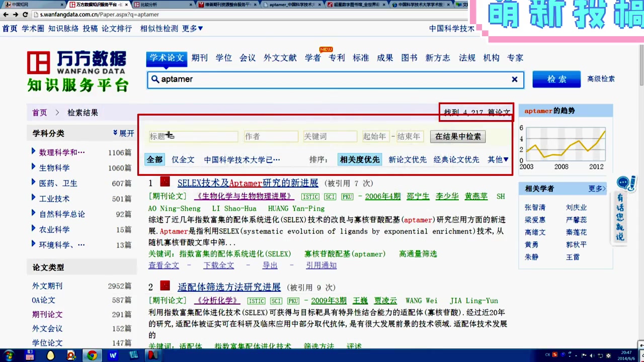Click 下载全文 for result 1

pyautogui.click(x=219, y=265)
